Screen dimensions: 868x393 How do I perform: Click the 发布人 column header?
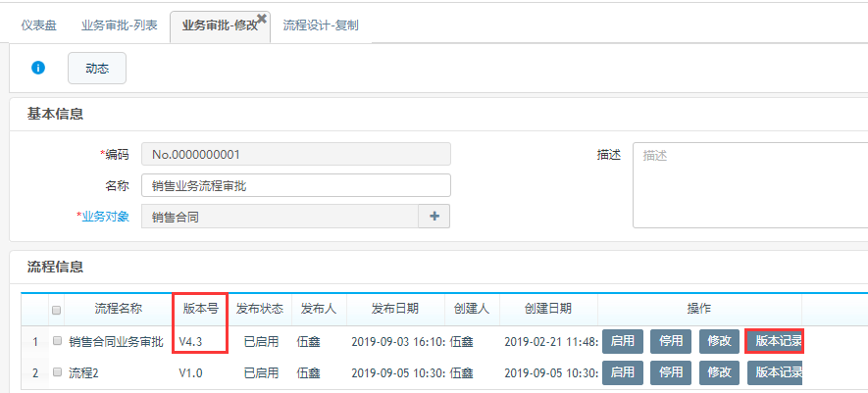pos(319,309)
